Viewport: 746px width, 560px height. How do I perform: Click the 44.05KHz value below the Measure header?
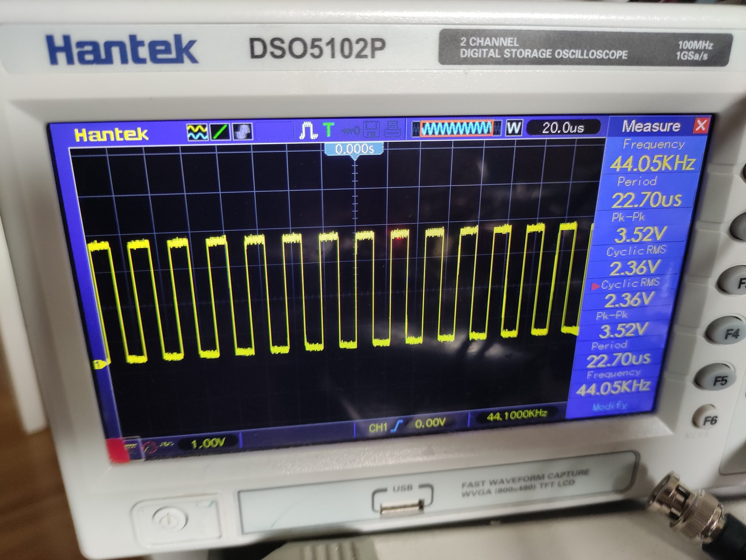[652, 163]
